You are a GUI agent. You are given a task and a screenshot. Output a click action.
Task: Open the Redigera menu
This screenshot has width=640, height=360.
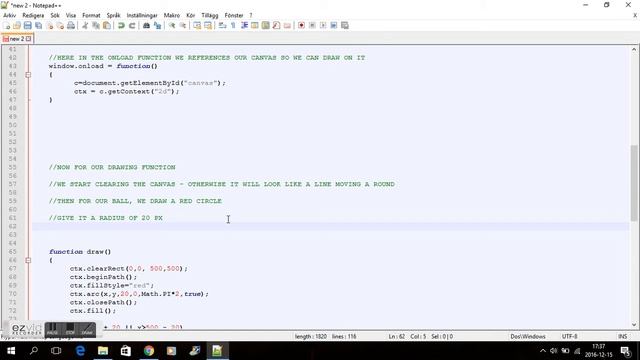(33, 15)
